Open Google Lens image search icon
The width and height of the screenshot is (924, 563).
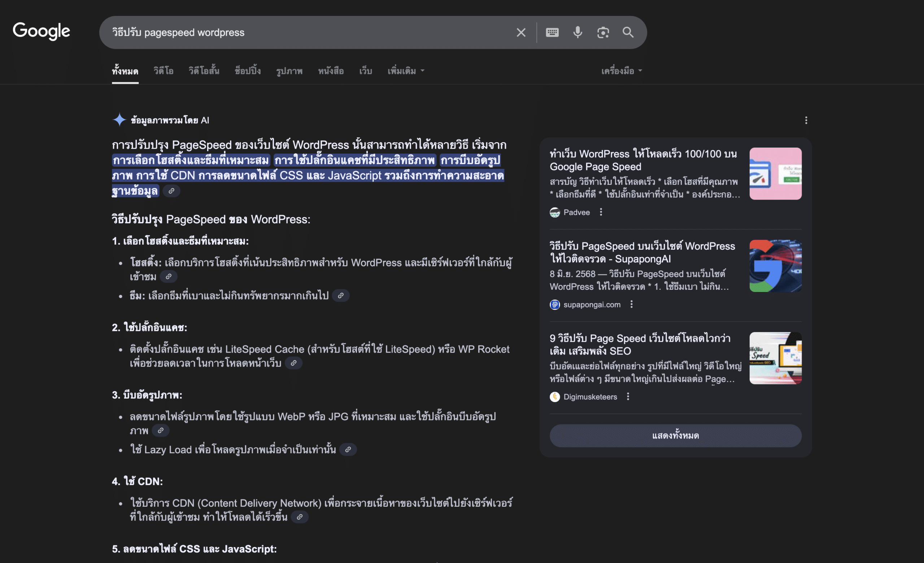(603, 32)
